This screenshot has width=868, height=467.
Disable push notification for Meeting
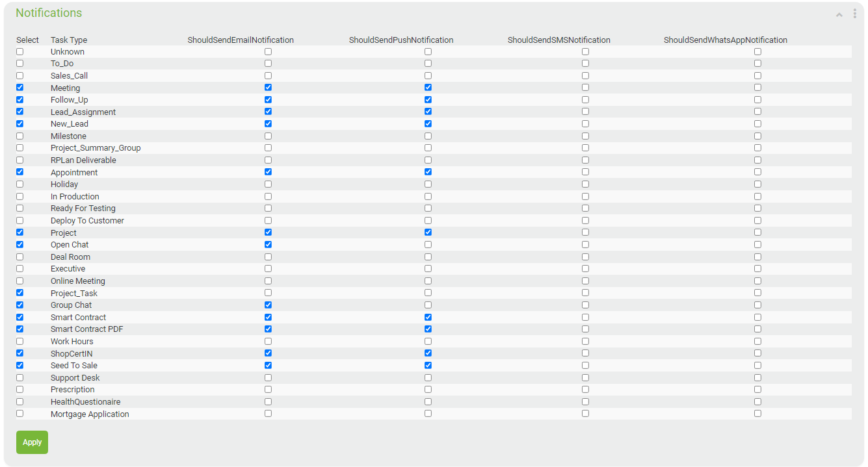(x=428, y=88)
